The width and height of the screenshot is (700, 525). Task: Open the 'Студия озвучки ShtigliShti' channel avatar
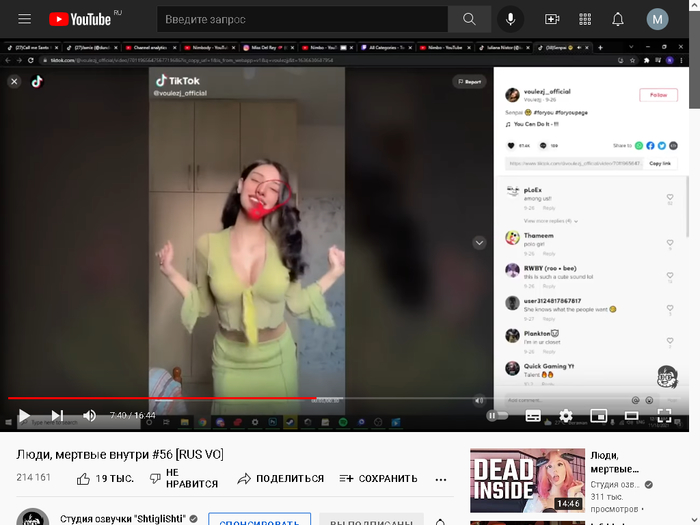pos(33,518)
